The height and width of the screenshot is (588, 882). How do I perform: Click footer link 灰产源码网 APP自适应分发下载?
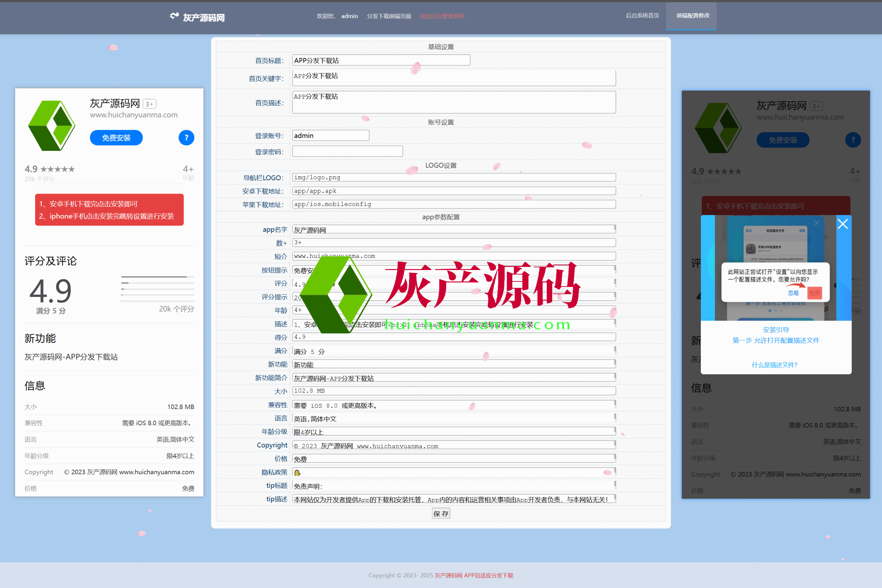(474, 576)
